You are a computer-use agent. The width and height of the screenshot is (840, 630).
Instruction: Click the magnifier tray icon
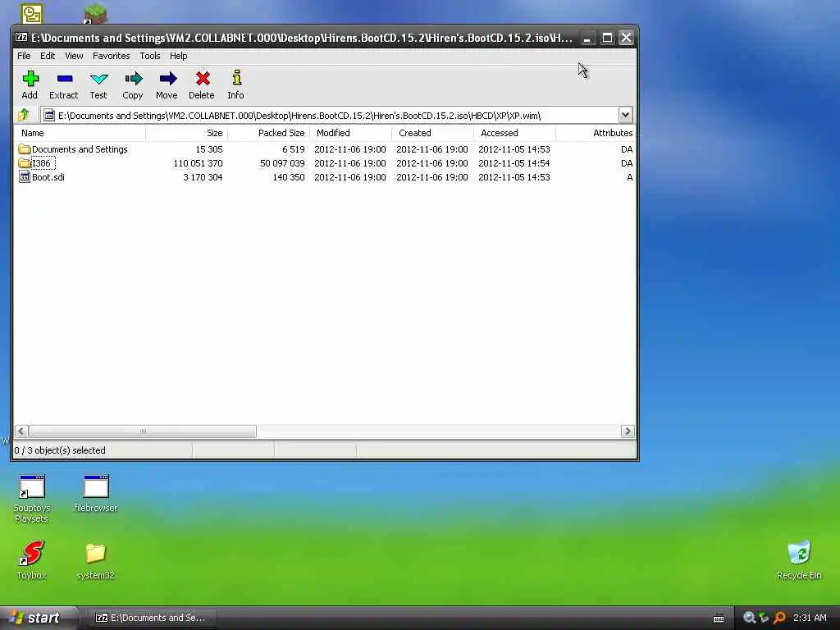point(749,618)
